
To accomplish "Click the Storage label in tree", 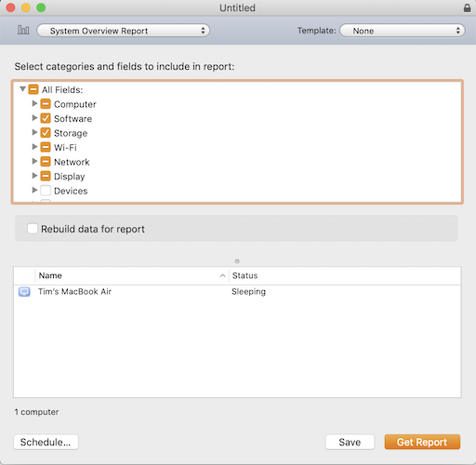I will coord(71,133).
